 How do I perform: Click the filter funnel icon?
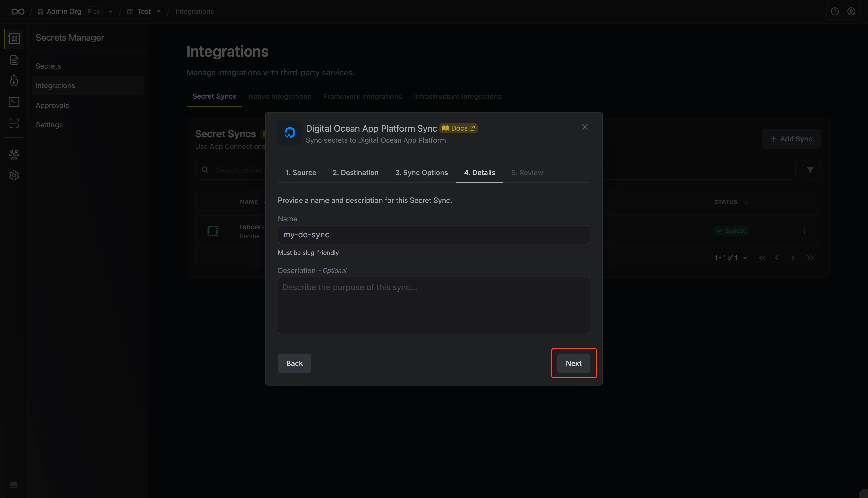pos(810,170)
